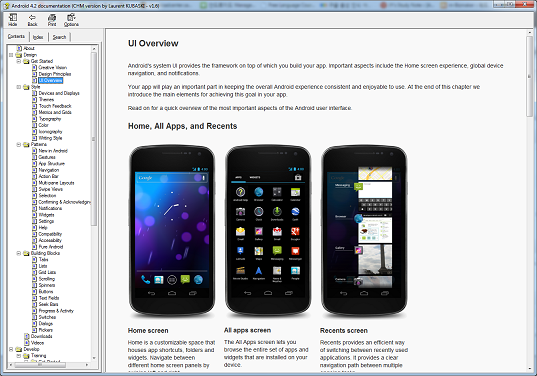Open the Downloads topic
Image resolution: width=537 pixels, height=376 pixels.
click(x=41, y=336)
